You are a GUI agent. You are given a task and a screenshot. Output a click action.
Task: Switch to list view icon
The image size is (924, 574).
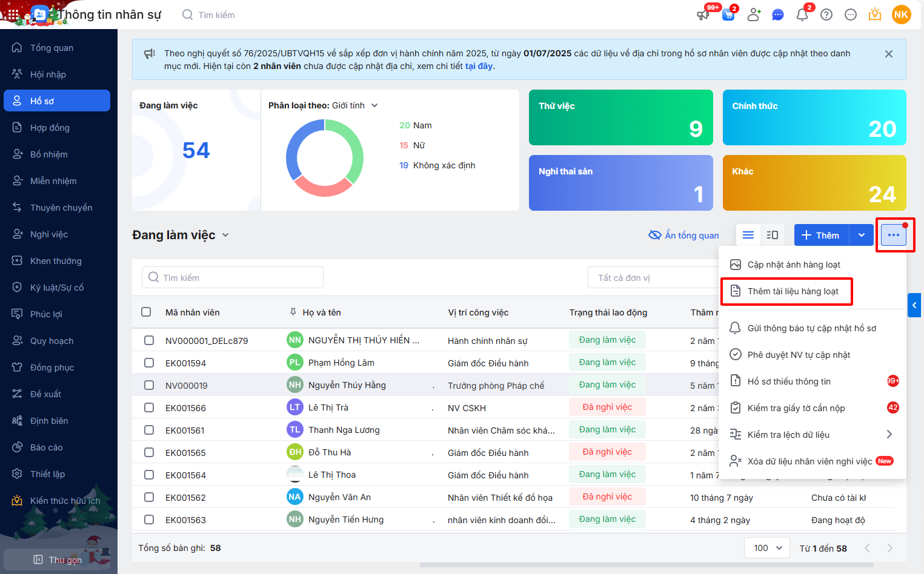tap(748, 235)
